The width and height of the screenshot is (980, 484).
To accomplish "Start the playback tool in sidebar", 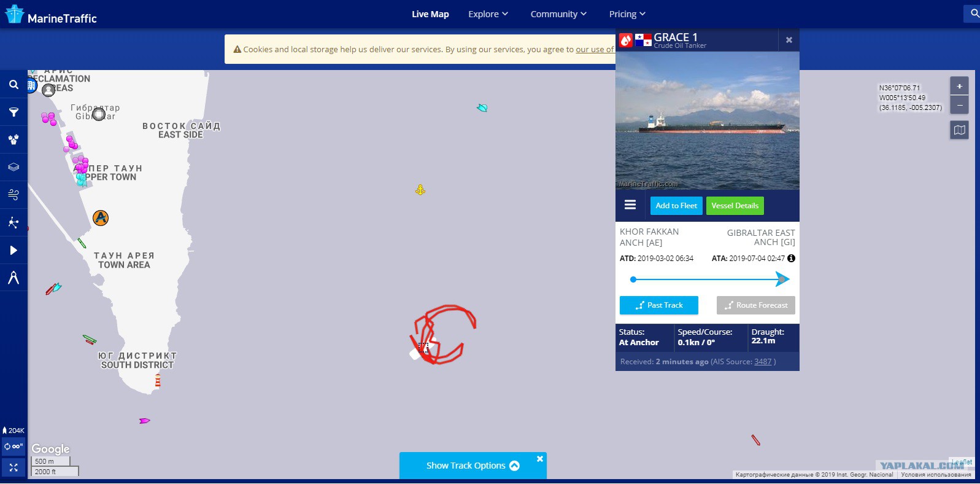I will pyautogui.click(x=14, y=250).
